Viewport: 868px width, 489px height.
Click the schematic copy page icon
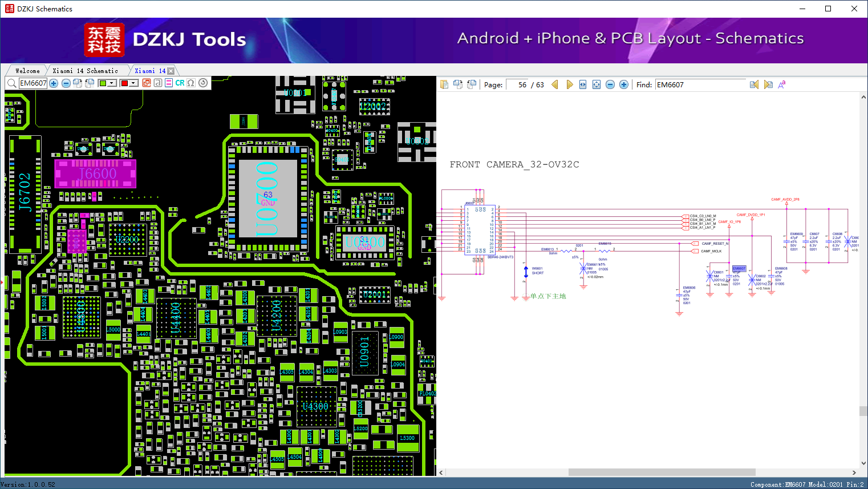(444, 84)
